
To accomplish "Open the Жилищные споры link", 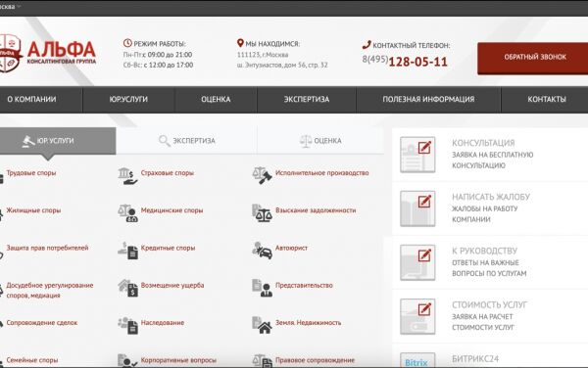I will pyautogui.click(x=33, y=210).
